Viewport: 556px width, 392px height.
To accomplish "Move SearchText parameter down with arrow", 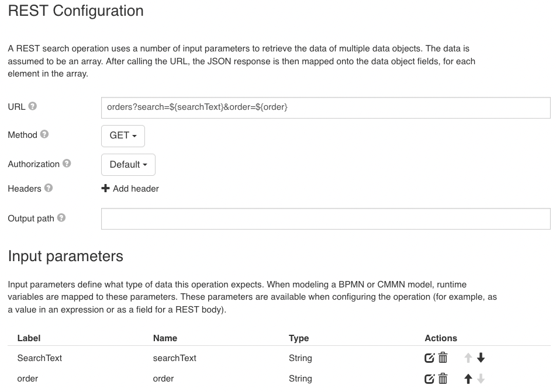I will (x=481, y=358).
